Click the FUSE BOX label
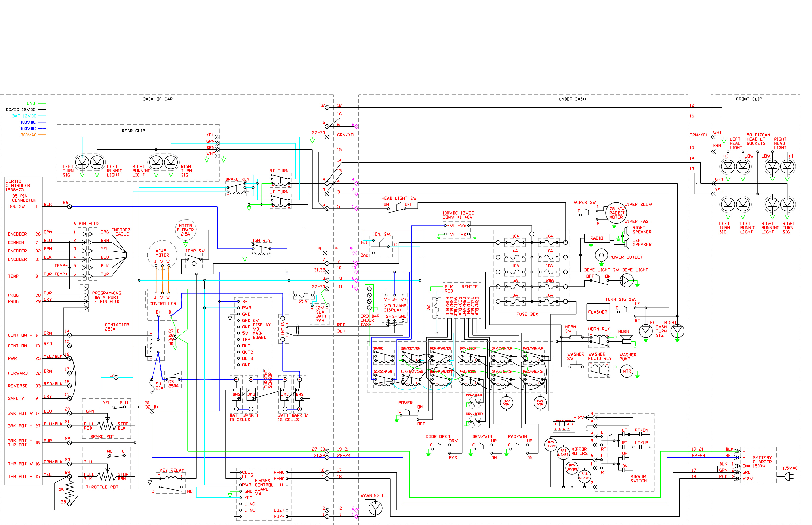 (x=527, y=314)
